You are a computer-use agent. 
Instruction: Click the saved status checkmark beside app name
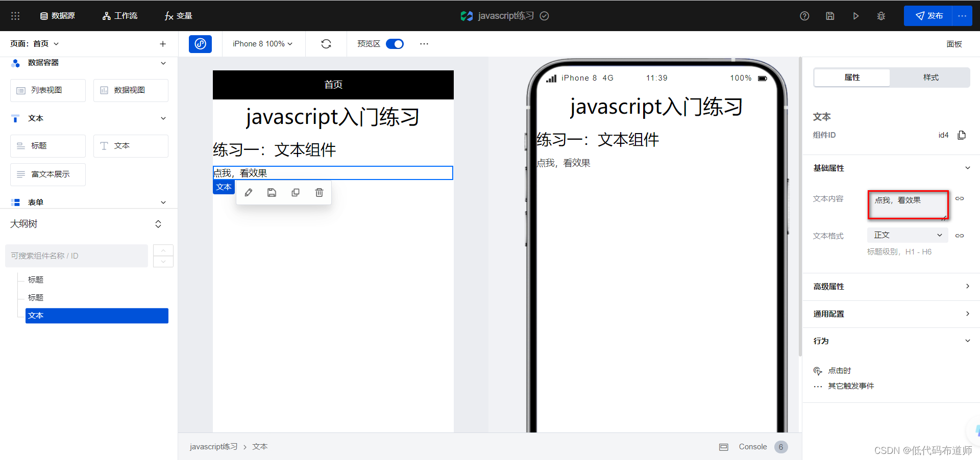pos(545,16)
